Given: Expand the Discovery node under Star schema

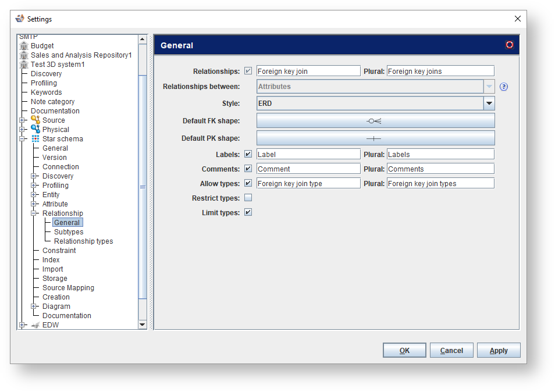Looking at the screenshot, I should point(34,176).
